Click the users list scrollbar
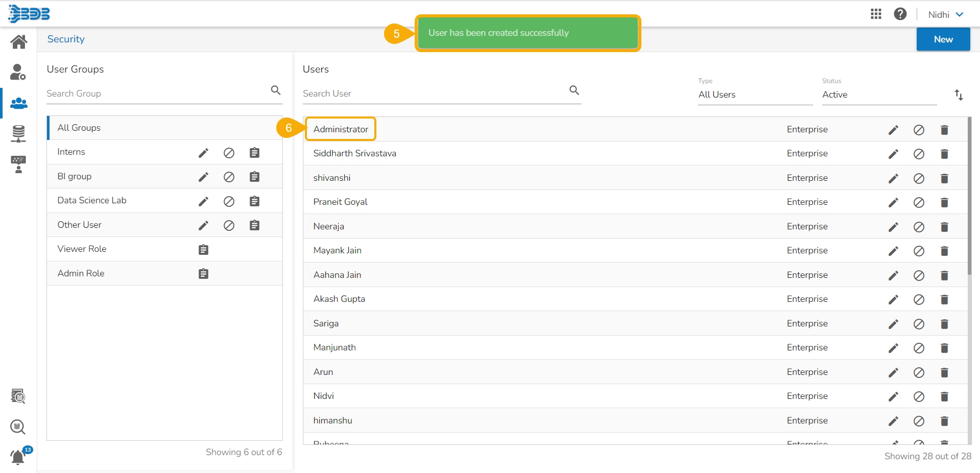The image size is (980, 473). (x=969, y=196)
